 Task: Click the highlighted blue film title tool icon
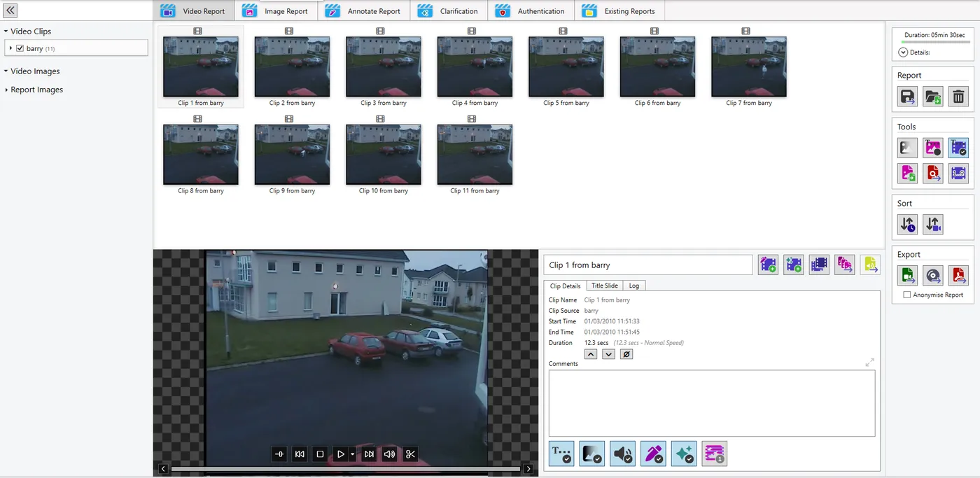(x=958, y=148)
